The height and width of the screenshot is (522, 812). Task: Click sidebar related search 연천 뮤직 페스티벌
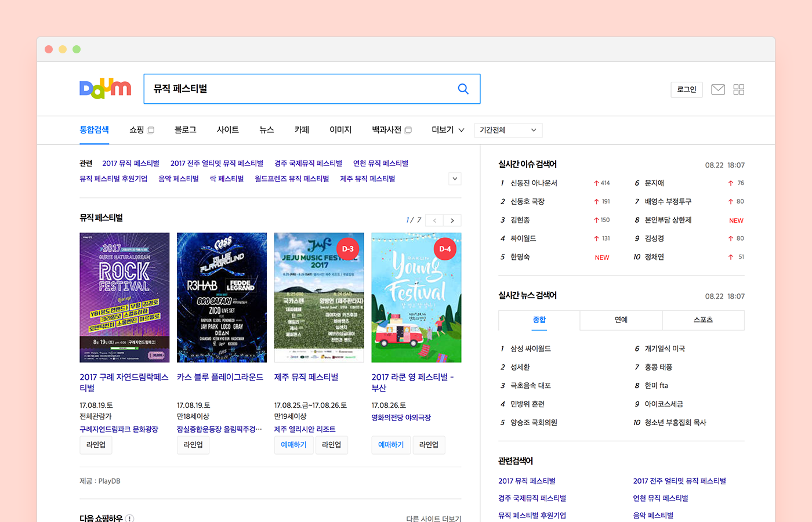(x=661, y=498)
